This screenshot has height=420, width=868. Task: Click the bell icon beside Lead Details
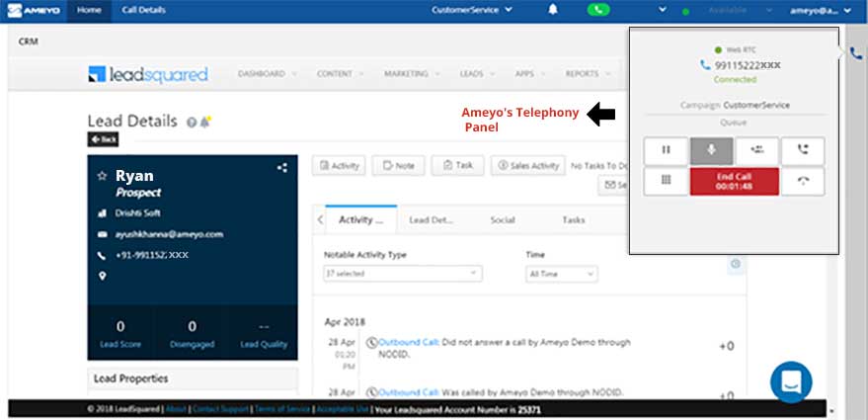[x=205, y=122]
